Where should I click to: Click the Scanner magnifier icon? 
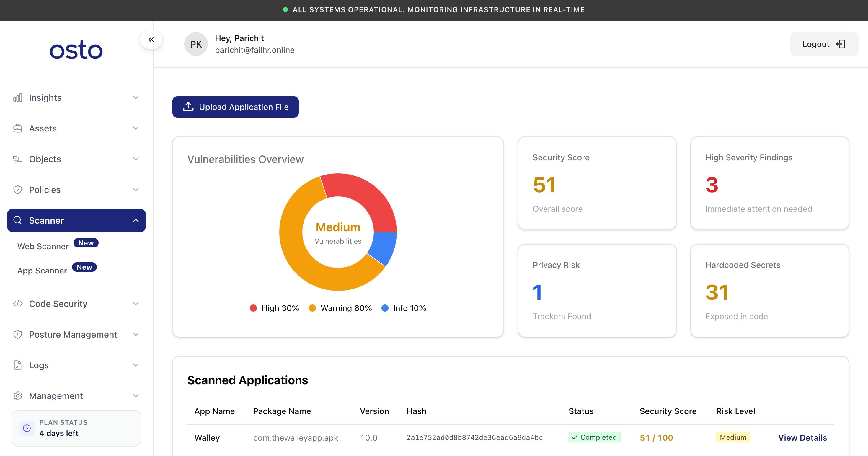(x=17, y=220)
